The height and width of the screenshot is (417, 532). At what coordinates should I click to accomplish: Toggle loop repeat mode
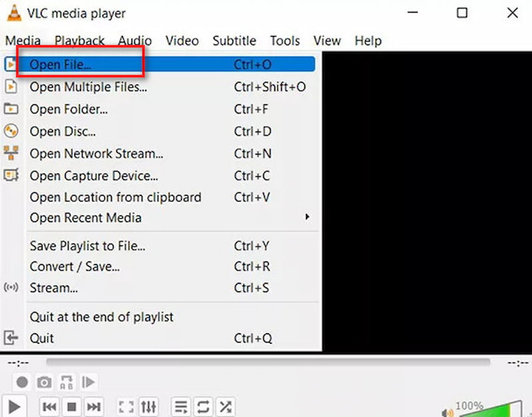pos(203,406)
